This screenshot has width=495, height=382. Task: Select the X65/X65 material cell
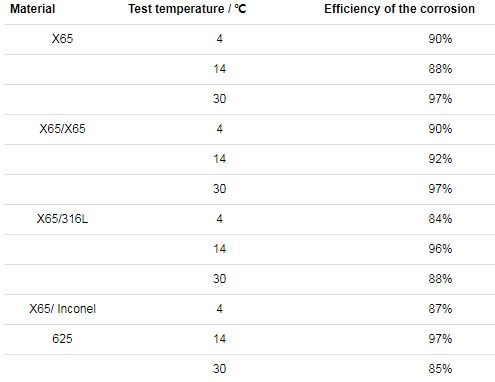(x=62, y=129)
